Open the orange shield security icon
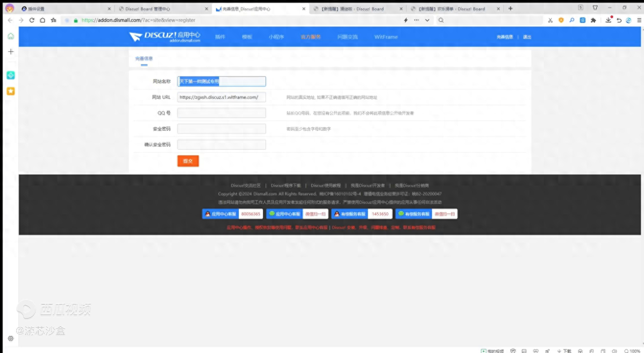 click(x=561, y=20)
